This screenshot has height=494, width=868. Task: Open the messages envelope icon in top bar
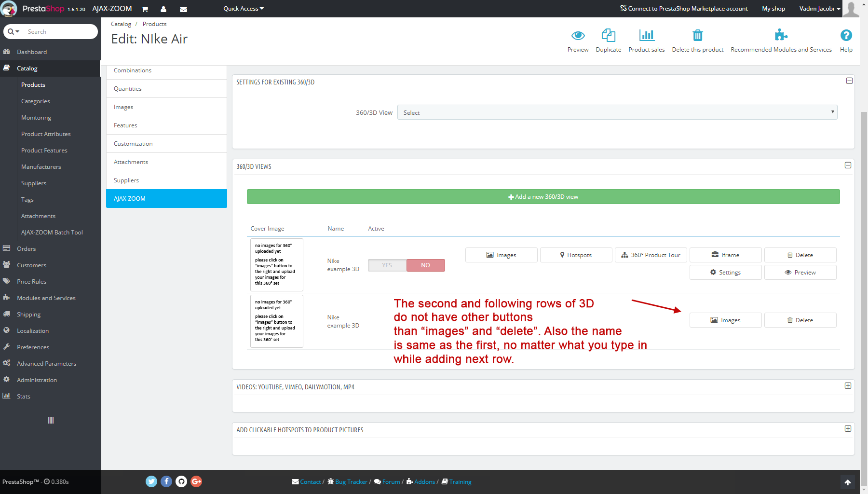click(183, 9)
